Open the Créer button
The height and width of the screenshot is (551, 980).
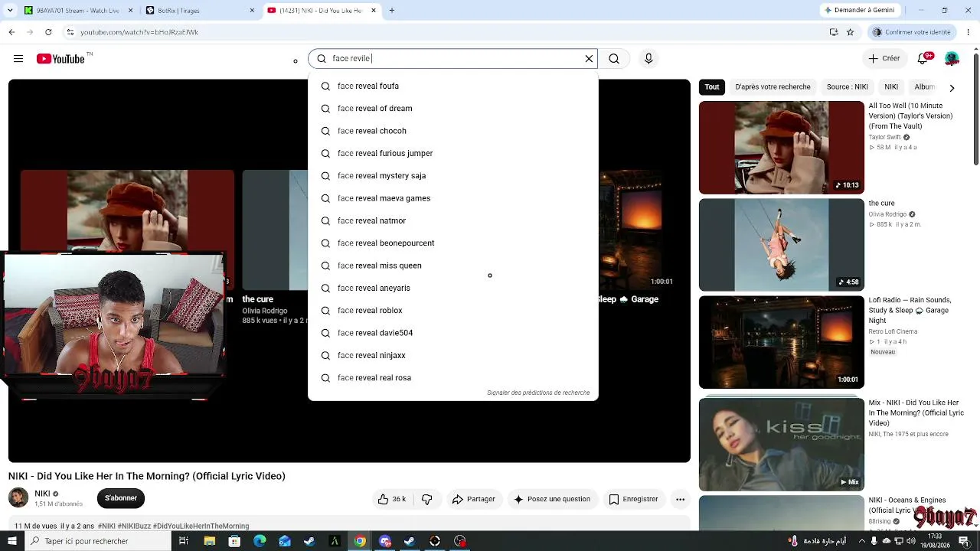click(884, 59)
